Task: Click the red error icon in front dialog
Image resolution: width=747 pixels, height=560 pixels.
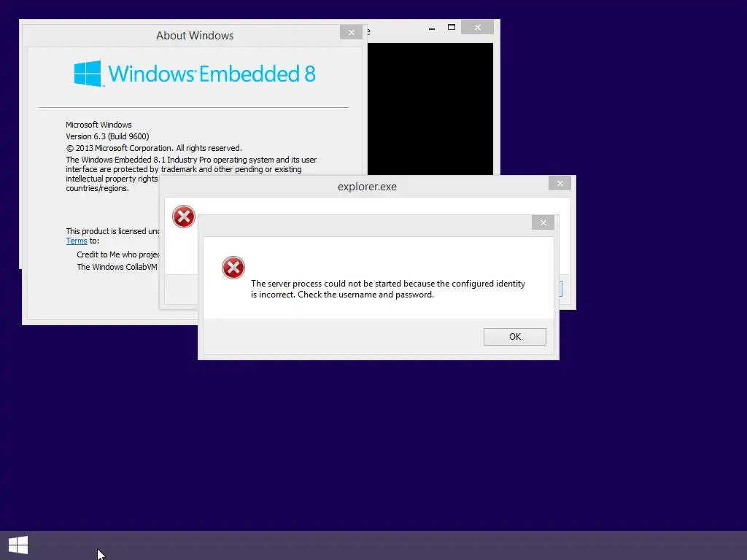Action: pos(233,268)
